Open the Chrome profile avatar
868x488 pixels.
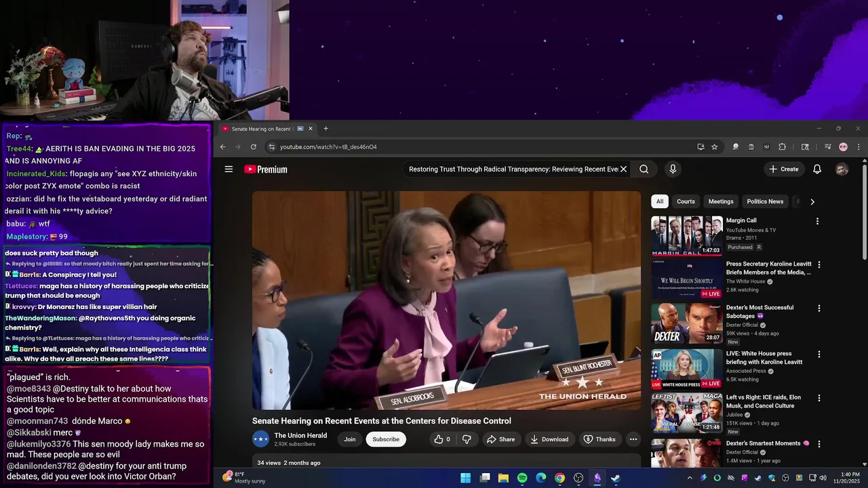pyautogui.click(x=843, y=147)
